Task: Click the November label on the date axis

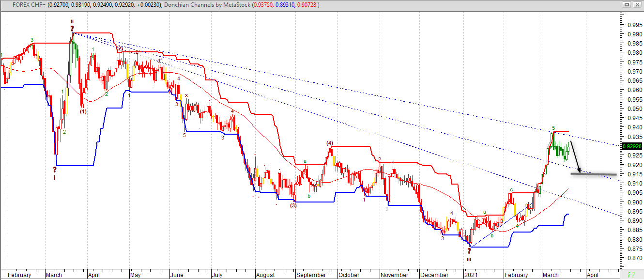Action: 394,275
